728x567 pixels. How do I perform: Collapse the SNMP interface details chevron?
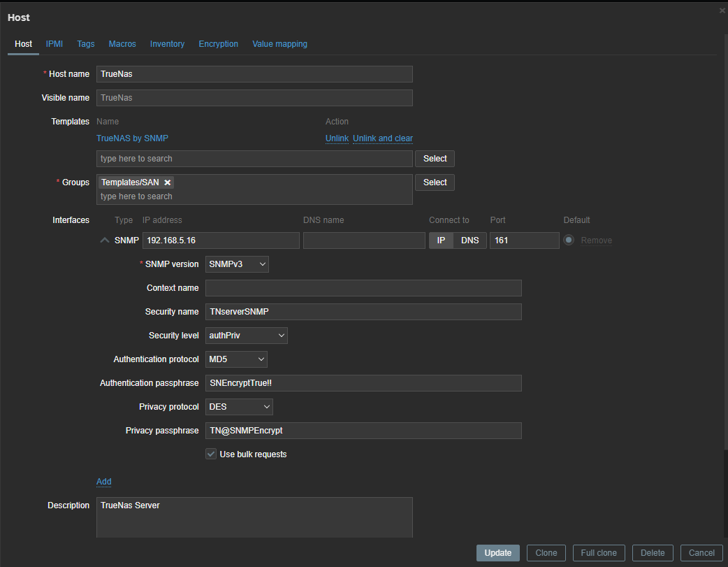pos(105,241)
